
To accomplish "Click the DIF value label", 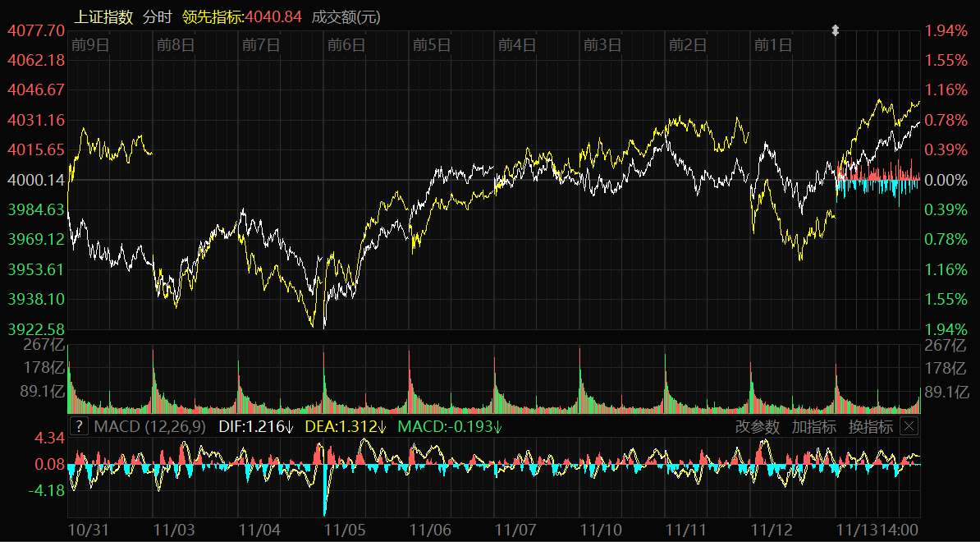I will (256, 426).
